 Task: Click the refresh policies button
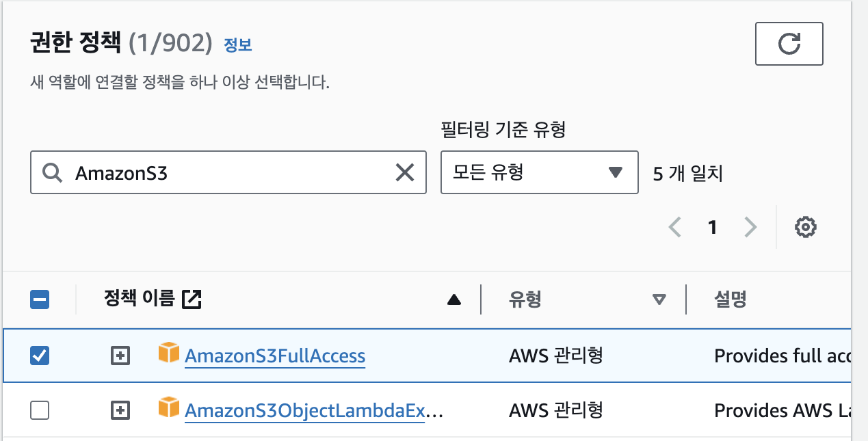pos(789,44)
